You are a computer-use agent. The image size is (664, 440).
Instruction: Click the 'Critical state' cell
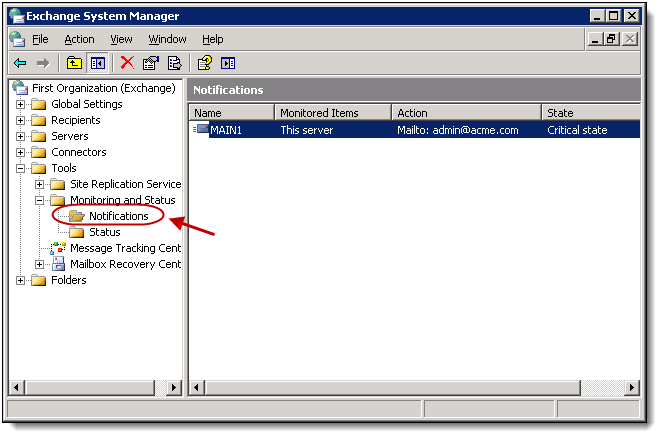pyautogui.click(x=577, y=130)
